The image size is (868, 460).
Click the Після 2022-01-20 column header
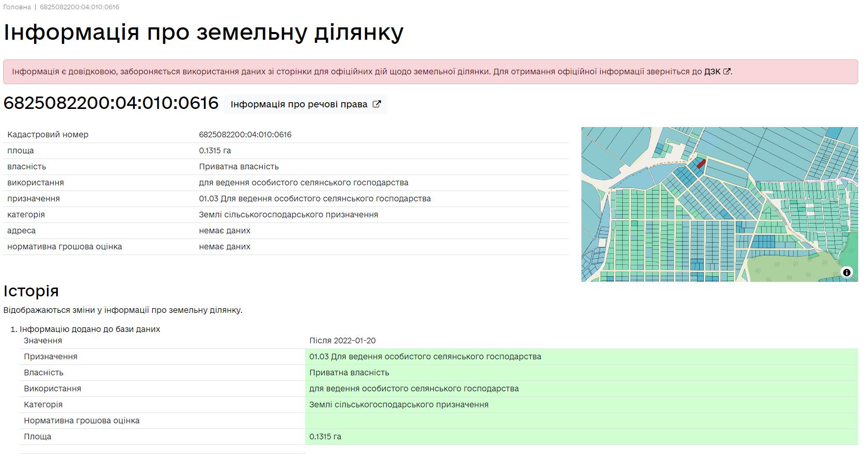(342, 341)
